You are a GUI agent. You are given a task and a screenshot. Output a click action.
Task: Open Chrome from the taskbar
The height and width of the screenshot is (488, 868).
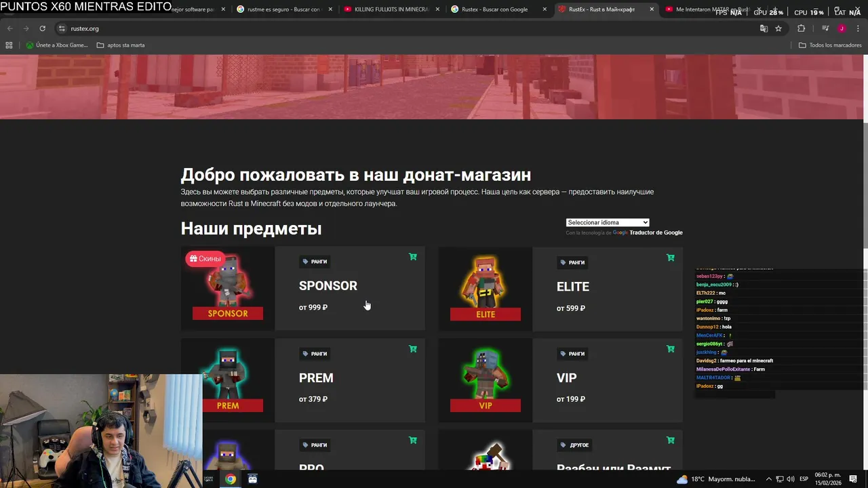231,479
